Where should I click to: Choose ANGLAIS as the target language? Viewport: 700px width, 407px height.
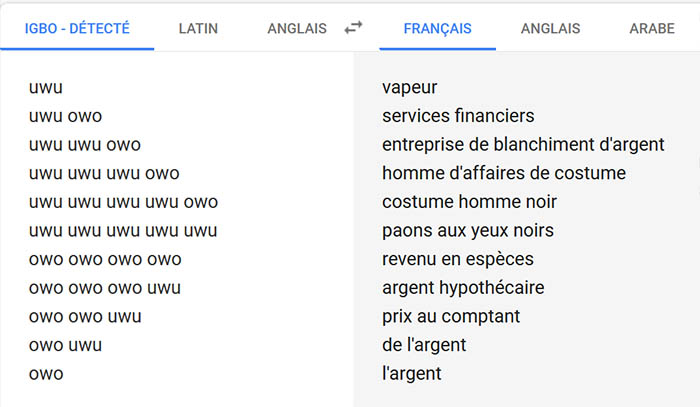point(551,28)
